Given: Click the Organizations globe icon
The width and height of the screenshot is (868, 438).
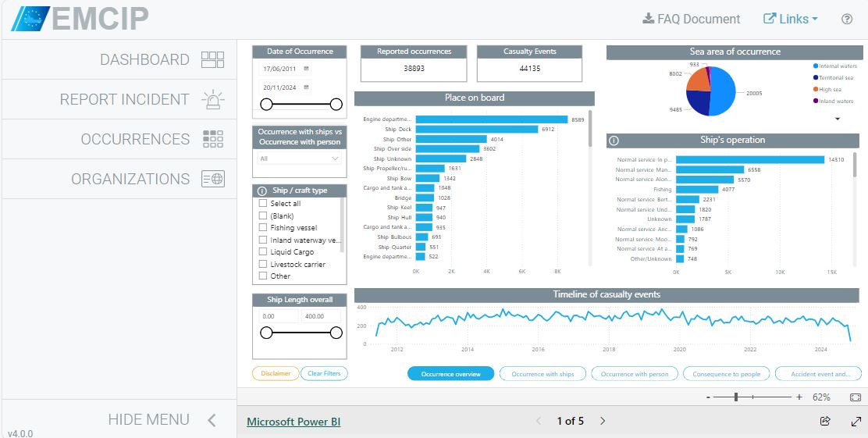Looking at the screenshot, I should (x=212, y=179).
